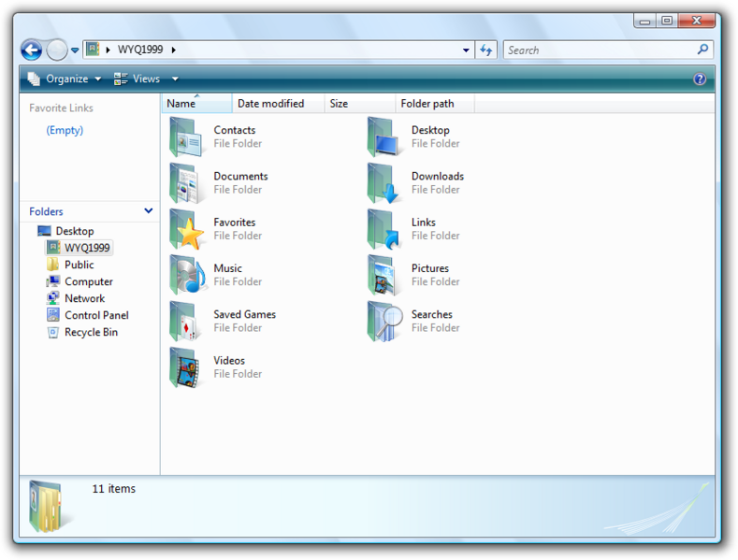738x560 pixels.
Task: Open the Saved Games folder icon
Action: [x=187, y=322]
